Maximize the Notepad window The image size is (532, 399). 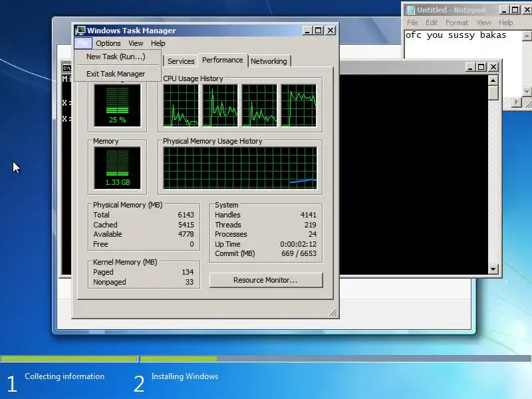pyautogui.click(x=515, y=10)
